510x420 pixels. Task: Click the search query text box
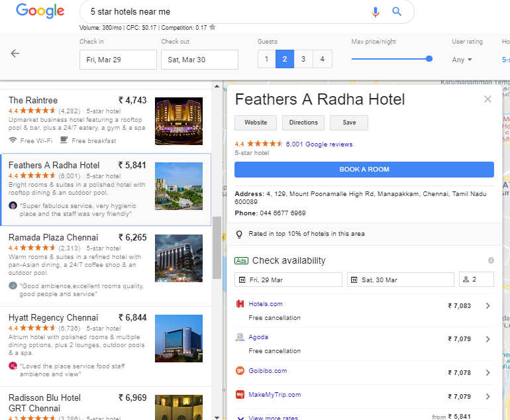coord(225,12)
